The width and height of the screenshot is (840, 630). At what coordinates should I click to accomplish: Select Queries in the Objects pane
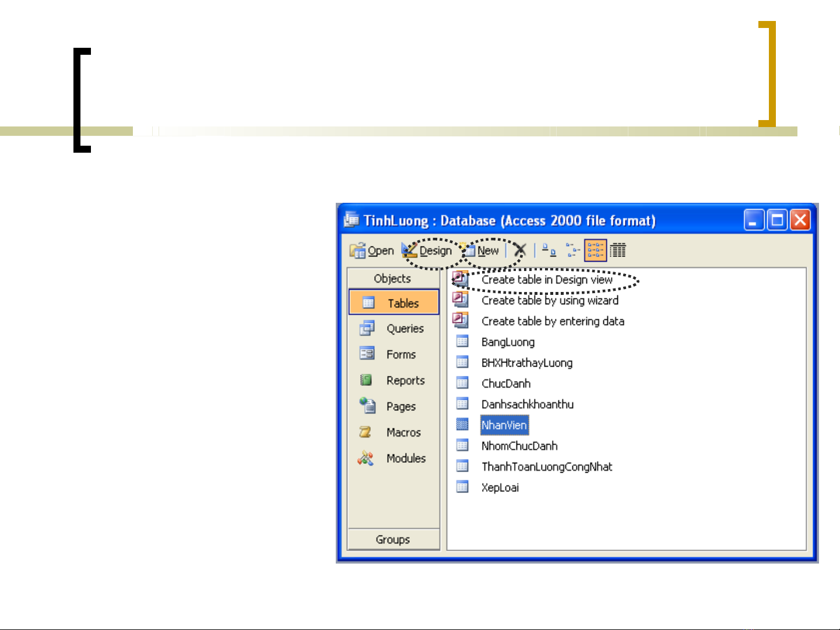pos(405,329)
